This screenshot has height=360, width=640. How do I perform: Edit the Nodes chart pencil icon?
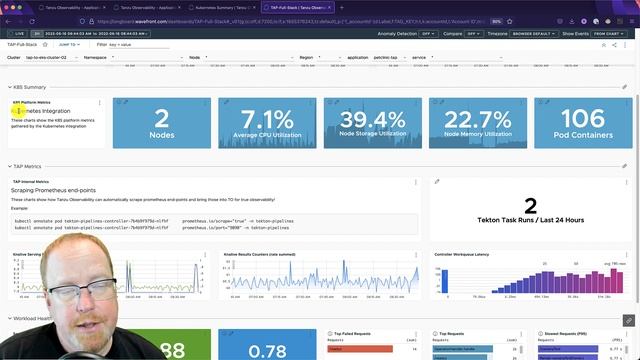pyautogui.click(x=126, y=102)
